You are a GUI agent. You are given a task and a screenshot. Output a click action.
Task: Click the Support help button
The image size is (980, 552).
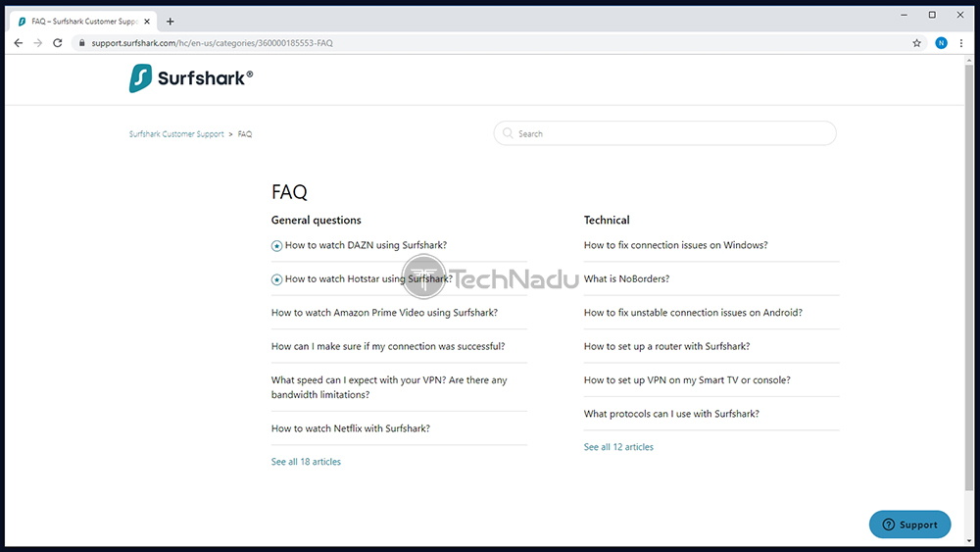click(x=910, y=525)
